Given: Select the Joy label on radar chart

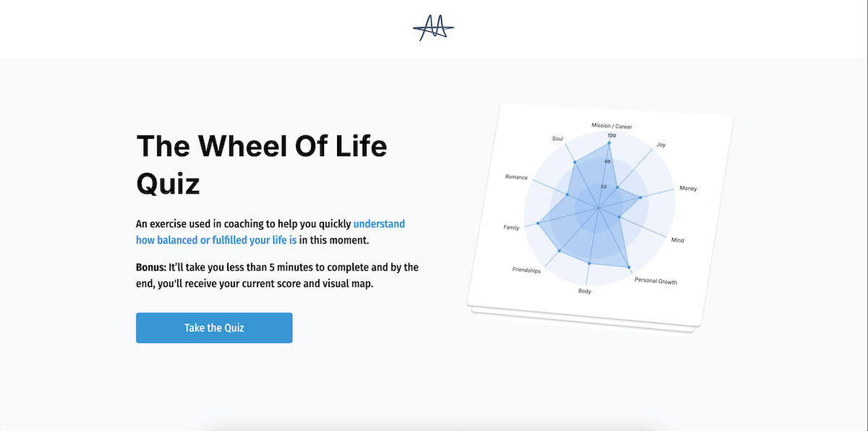Looking at the screenshot, I should [x=661, y=145].
